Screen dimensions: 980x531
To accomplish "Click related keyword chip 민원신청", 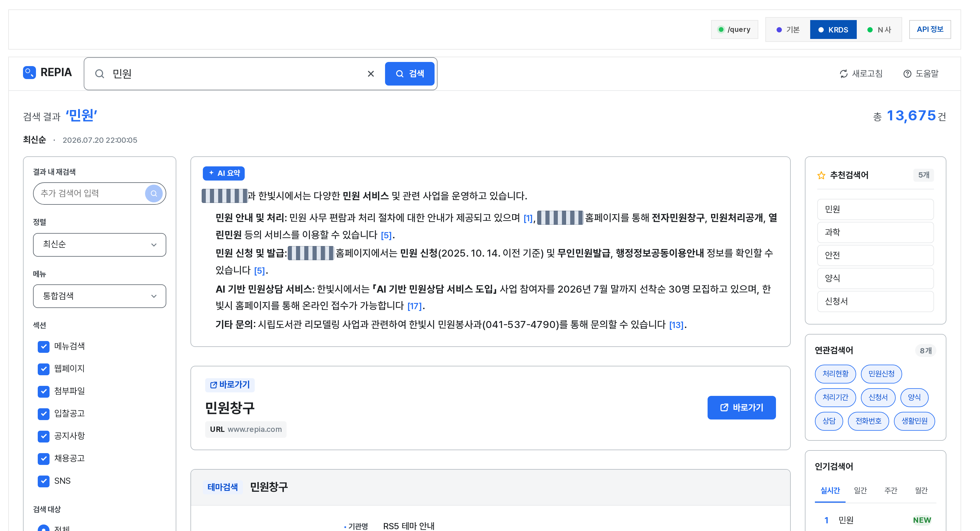I will tap(881, 374).
